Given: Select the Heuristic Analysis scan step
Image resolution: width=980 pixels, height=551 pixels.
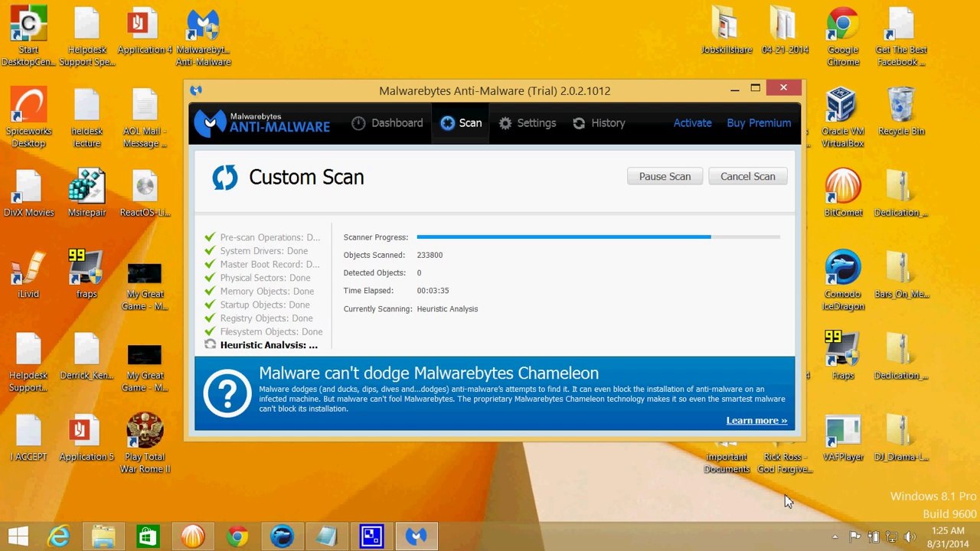Looking at the screenshot, I should click(x=261, y=345).
